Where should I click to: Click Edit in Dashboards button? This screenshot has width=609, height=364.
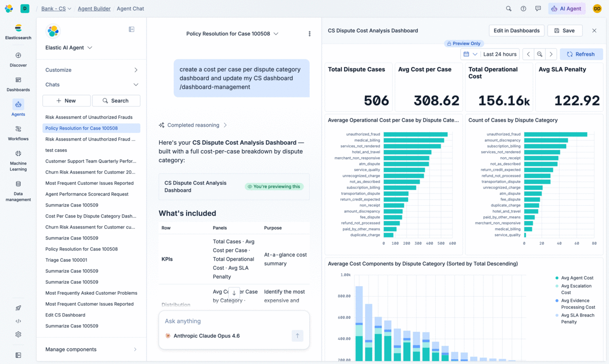pyautogui.click(x=516, y=30)
